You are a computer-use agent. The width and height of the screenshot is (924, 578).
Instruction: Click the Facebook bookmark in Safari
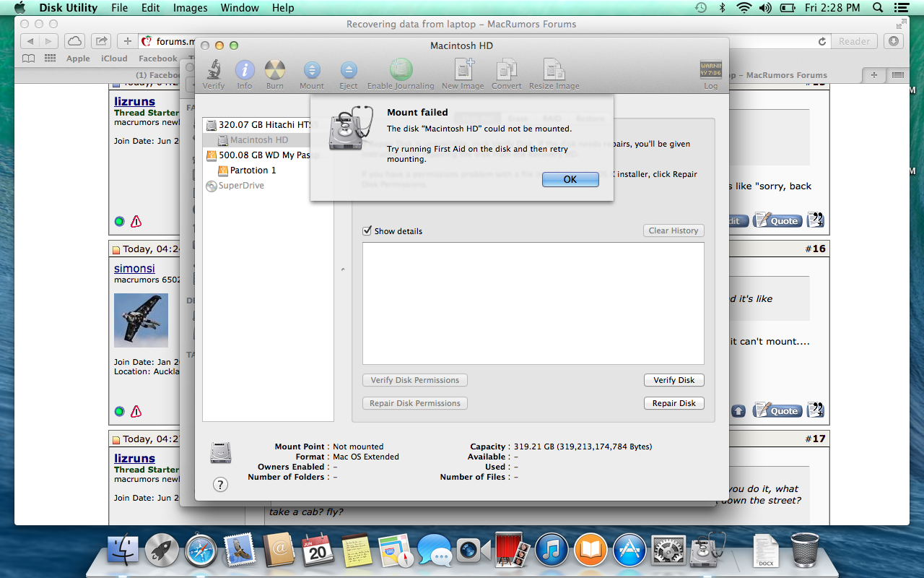[x=158, y=59]
